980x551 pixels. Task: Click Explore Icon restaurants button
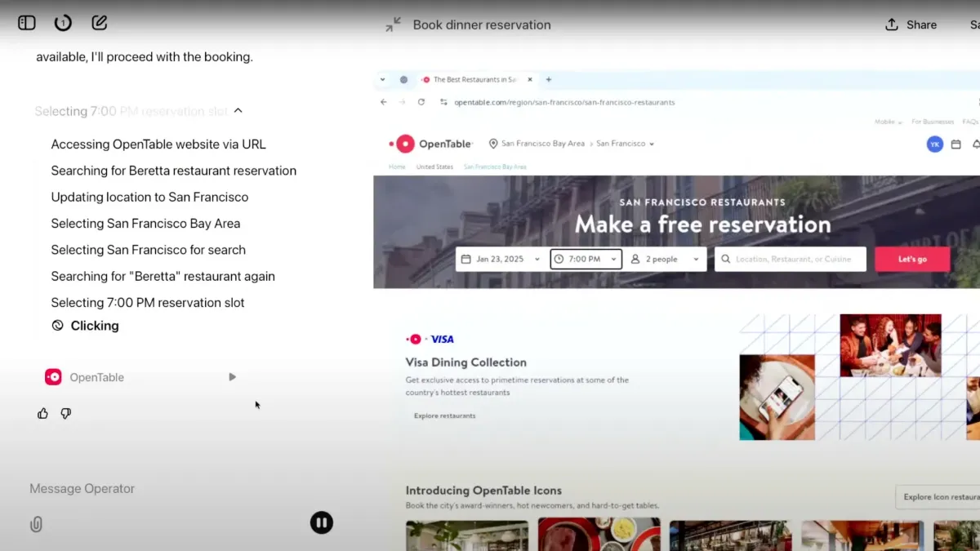[x=939, y=496]
